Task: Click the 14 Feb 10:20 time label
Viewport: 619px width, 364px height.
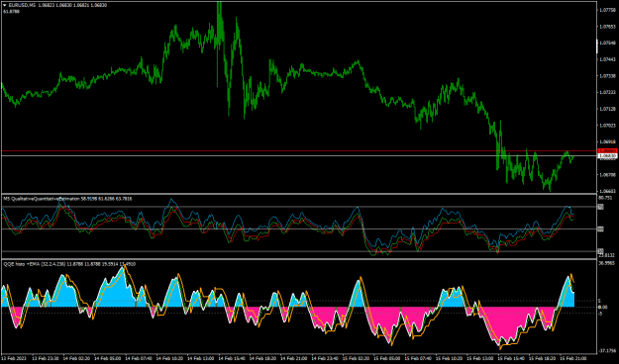Action: (x=169, y=358)
